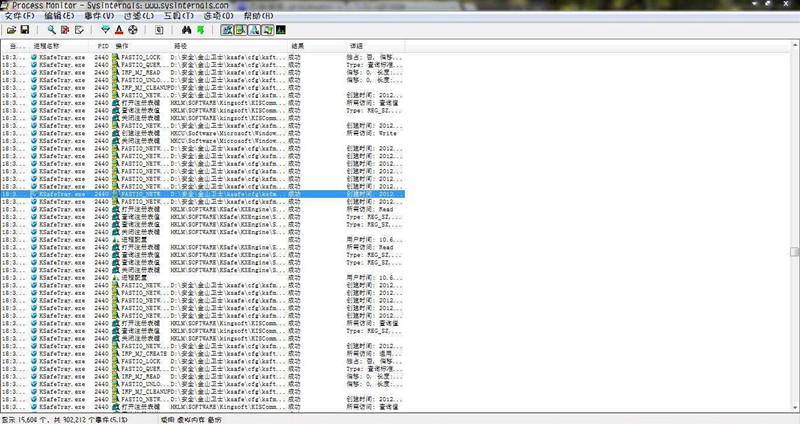This screenshot has height=424, width=800.
Task: Click the binoculars Find icon
Action: coord(186,30)
